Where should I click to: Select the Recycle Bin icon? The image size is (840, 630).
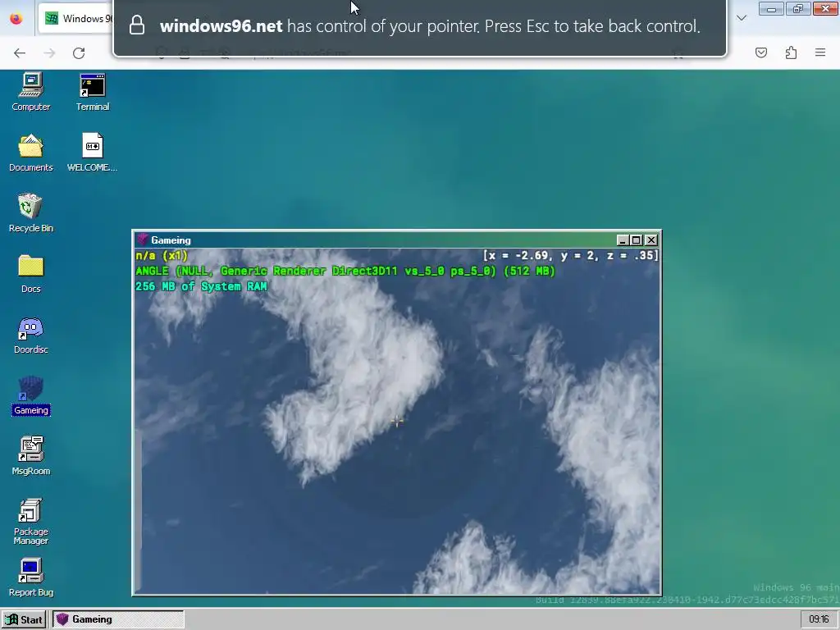coord(30,213)
